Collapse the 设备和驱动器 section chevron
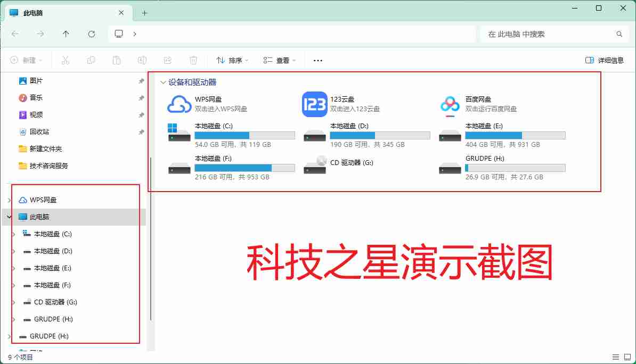Viewport: 636px width, 364px height. tap(162, 82)
